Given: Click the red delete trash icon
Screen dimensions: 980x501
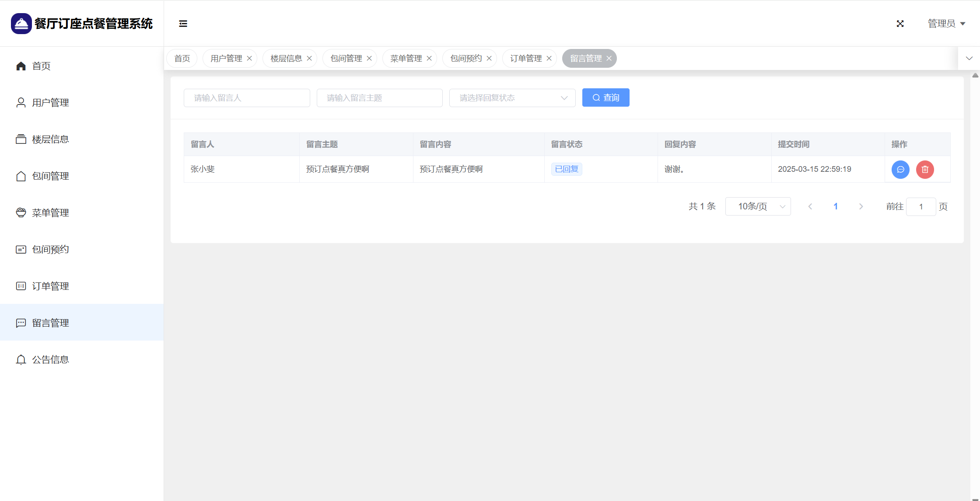Looking at the screenshot, I should [x=925, y=170].
